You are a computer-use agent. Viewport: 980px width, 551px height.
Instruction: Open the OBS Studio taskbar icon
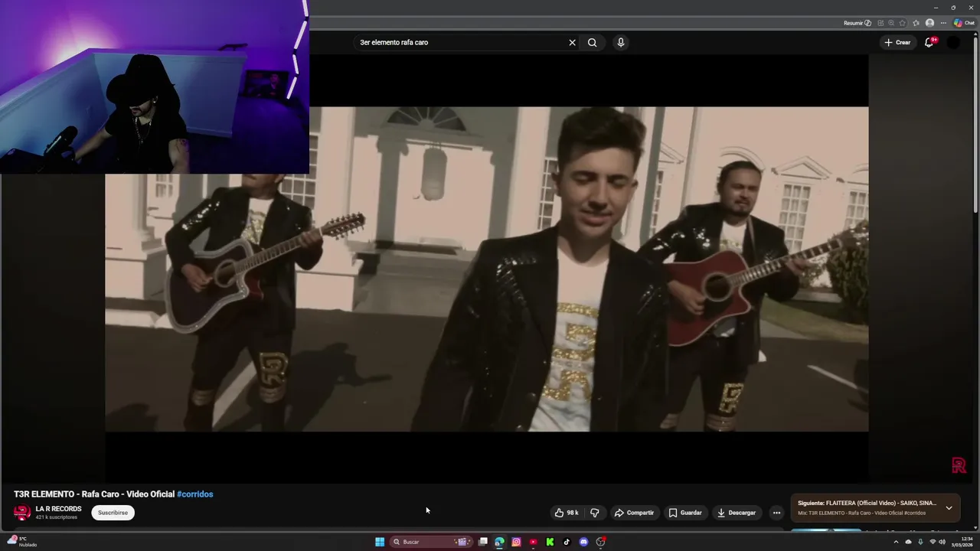click(601, 542)
